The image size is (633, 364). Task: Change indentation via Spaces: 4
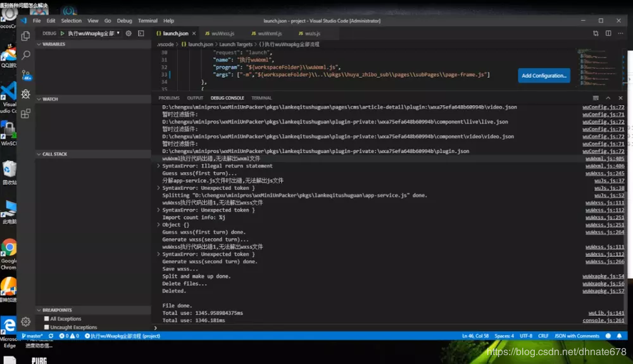pos(505,336)
